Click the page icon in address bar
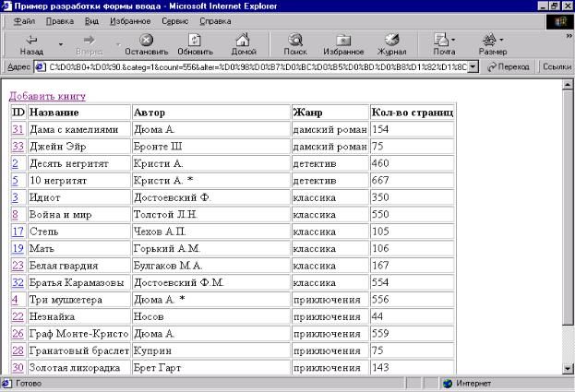This screenshot has width=575, height=392. [x=41, y=67]
